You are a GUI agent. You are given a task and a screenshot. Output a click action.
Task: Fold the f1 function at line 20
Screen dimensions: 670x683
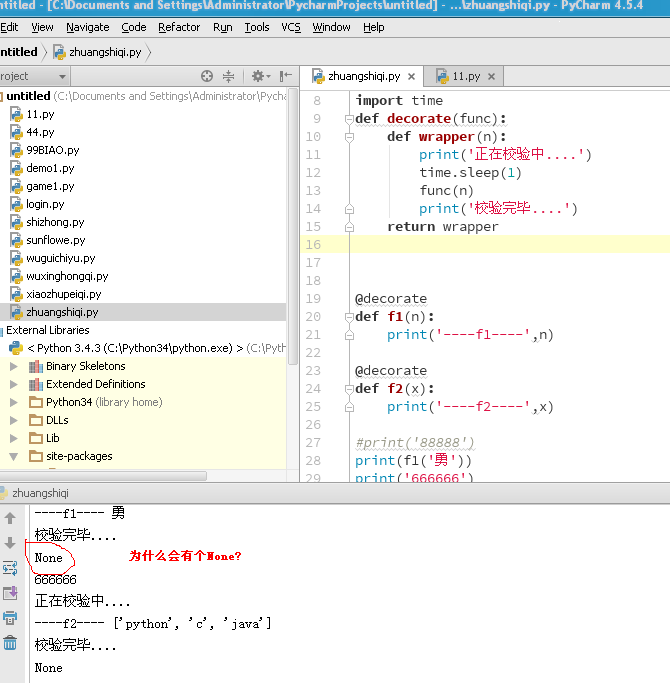pos(349,317)
